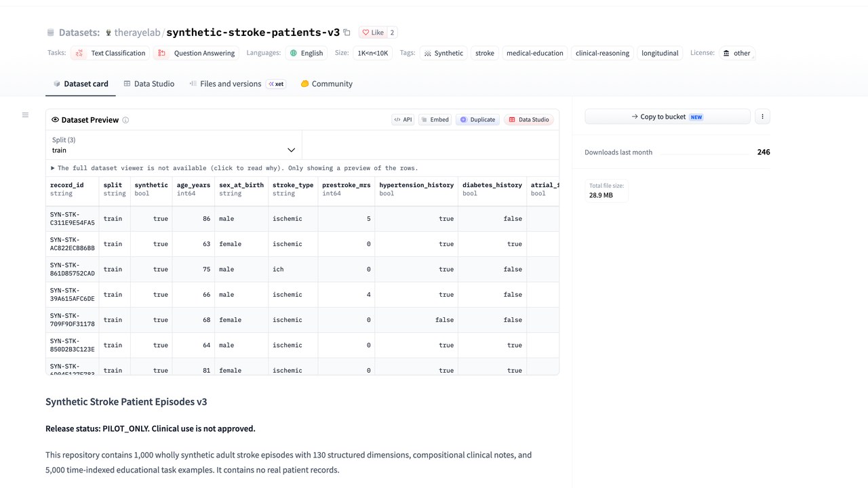Open therayelab organization link

[x=137, y=33]
